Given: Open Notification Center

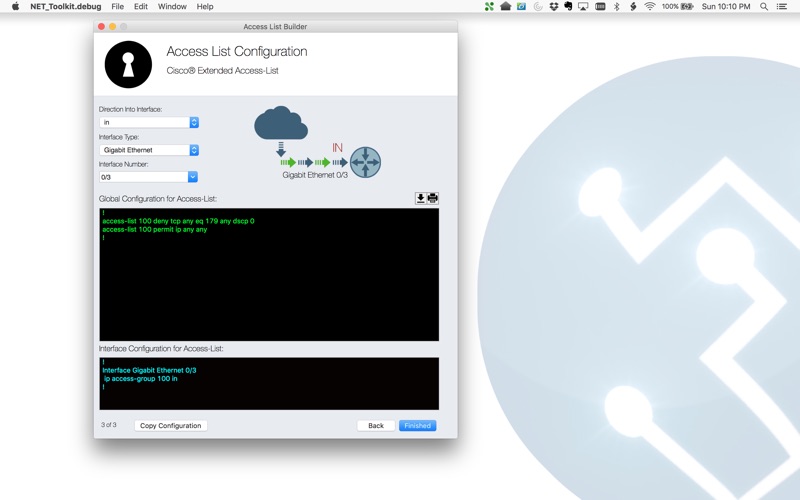Looking at the screenshot, I should pyautogui.click(x=782, y=7).
